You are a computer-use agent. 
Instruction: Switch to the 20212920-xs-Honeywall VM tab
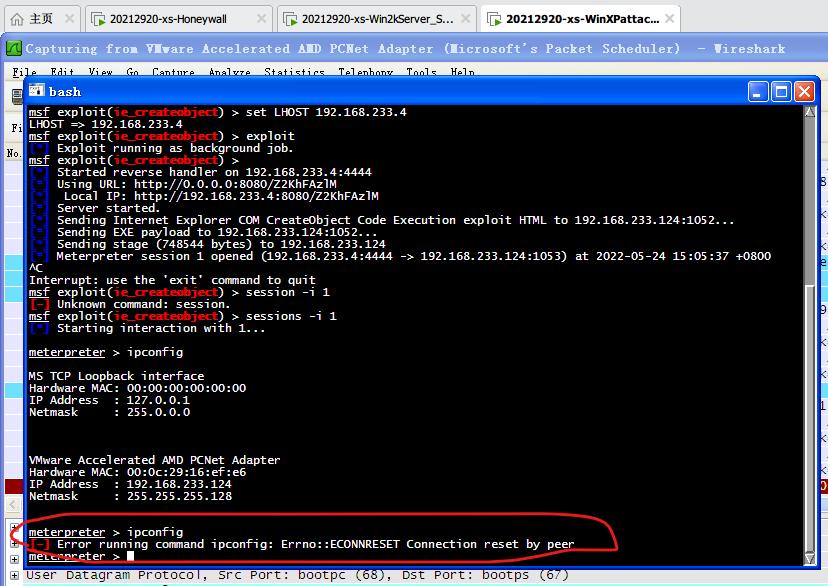(x=168, y=19)
